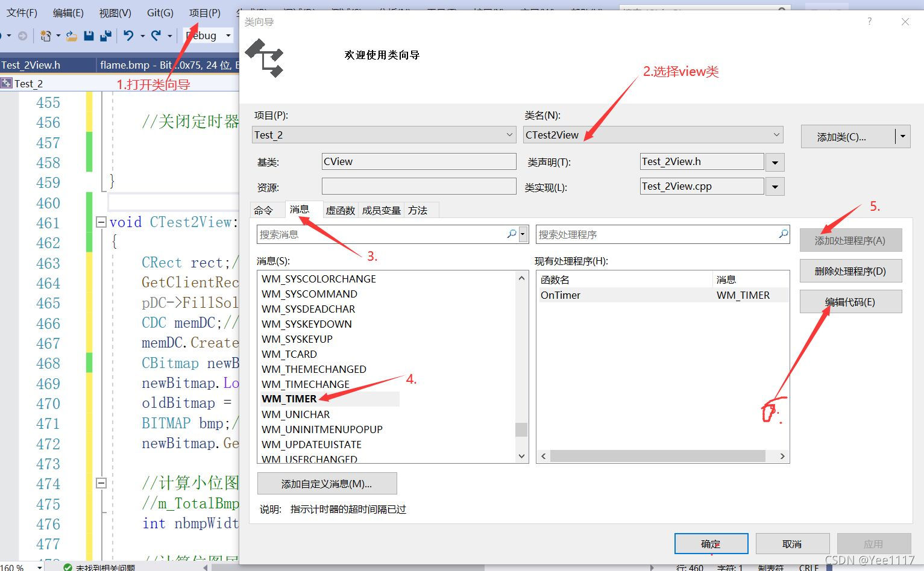The width and height of the screenshot is (924, 571).
Task: Open the Git menu
Action: tap(160, 13)
